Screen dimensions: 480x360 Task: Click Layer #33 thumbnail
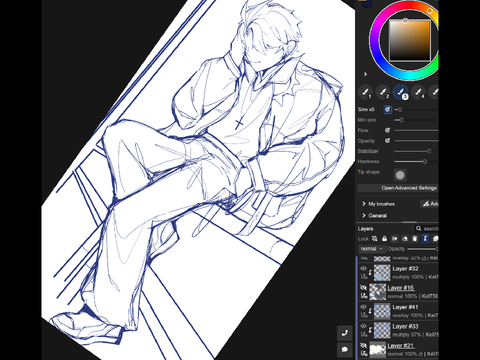tap(382, 330)
